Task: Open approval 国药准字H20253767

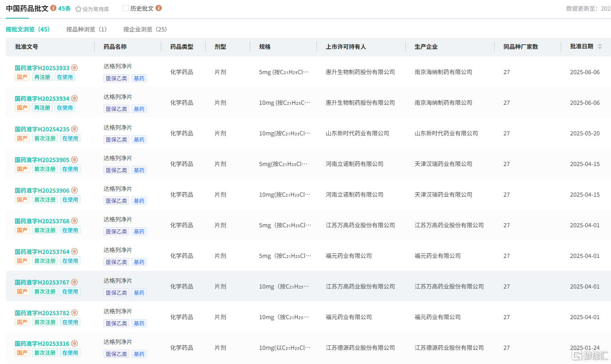Action: pyautogui.click(x=42, y=282)
